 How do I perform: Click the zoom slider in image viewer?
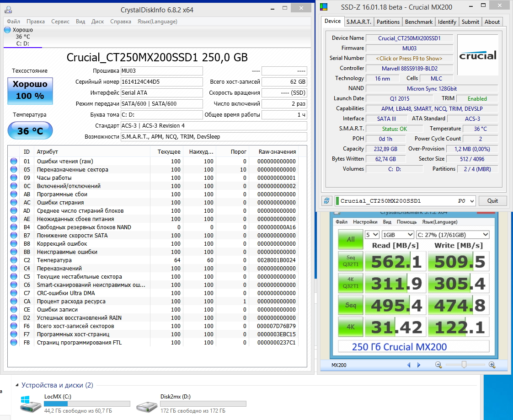point(464,364)
